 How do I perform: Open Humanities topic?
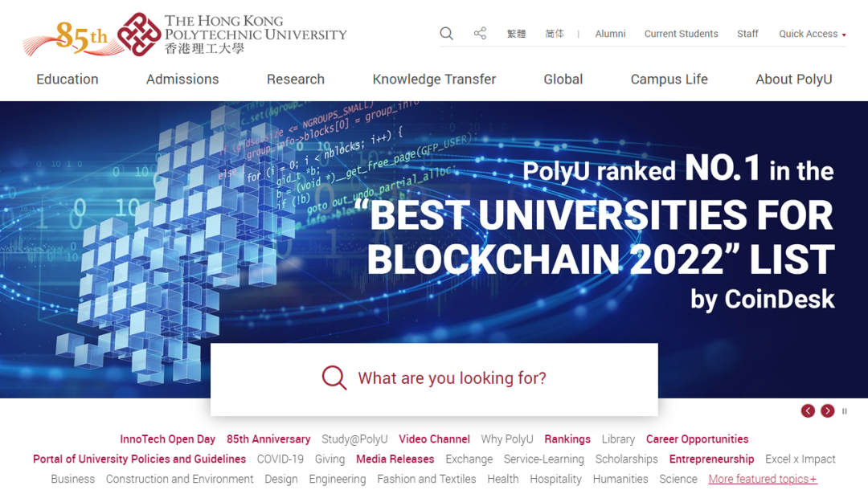(x=620, y=480)
